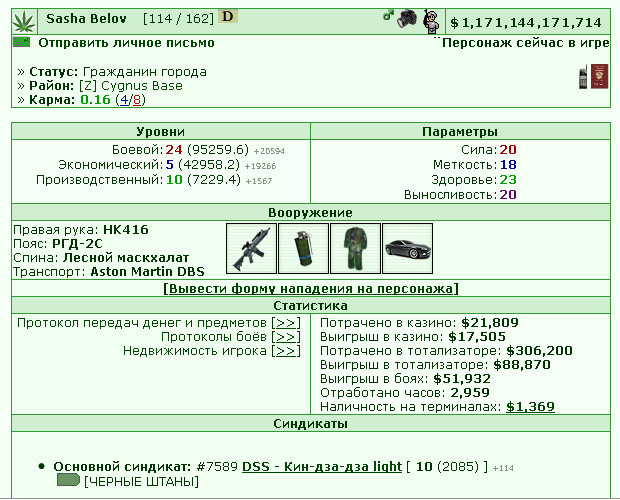Viewport: 620px width, 500px height.
Task: Open money and items transfer protocol link
Action: [286, 323]
